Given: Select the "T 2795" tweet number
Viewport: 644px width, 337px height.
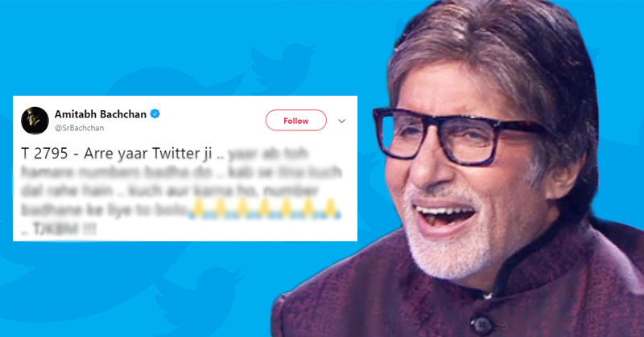Looking at the screenshot, I should (x=44, y=154).
